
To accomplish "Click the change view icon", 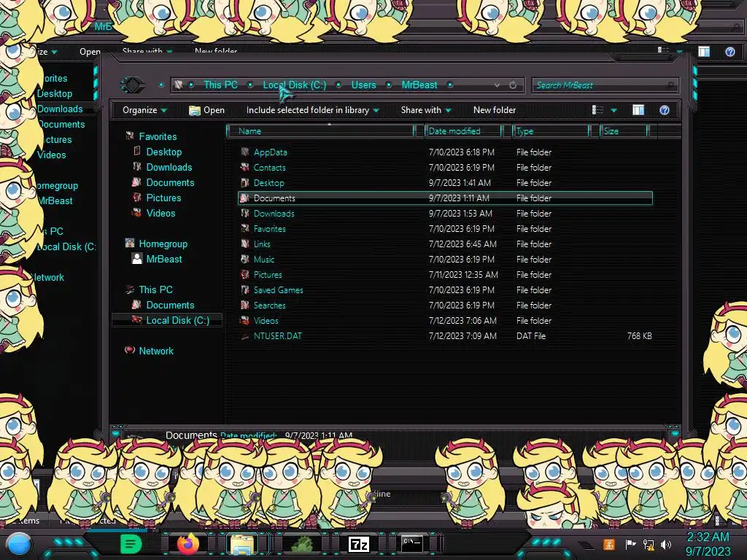I will point(597,110).
